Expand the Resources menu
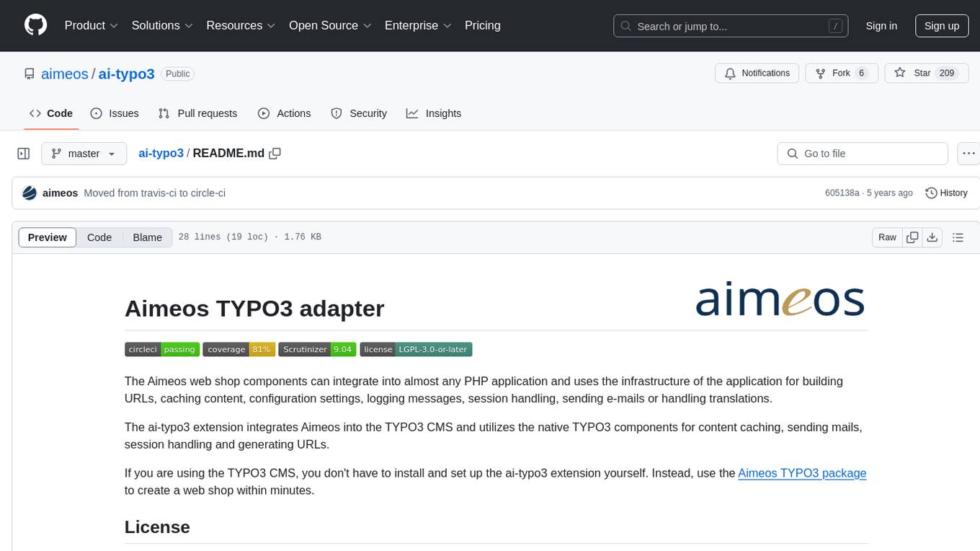Screen dimensions: 980x551 click(x=241, y=25)
